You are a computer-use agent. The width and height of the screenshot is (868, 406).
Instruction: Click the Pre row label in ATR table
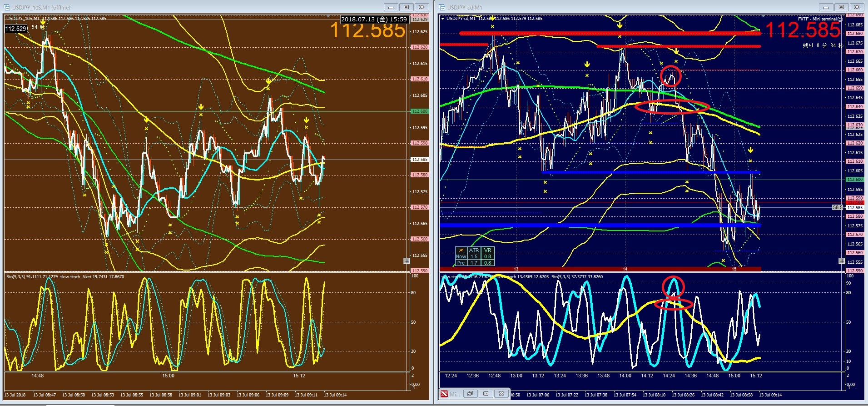tap(461, 263)
